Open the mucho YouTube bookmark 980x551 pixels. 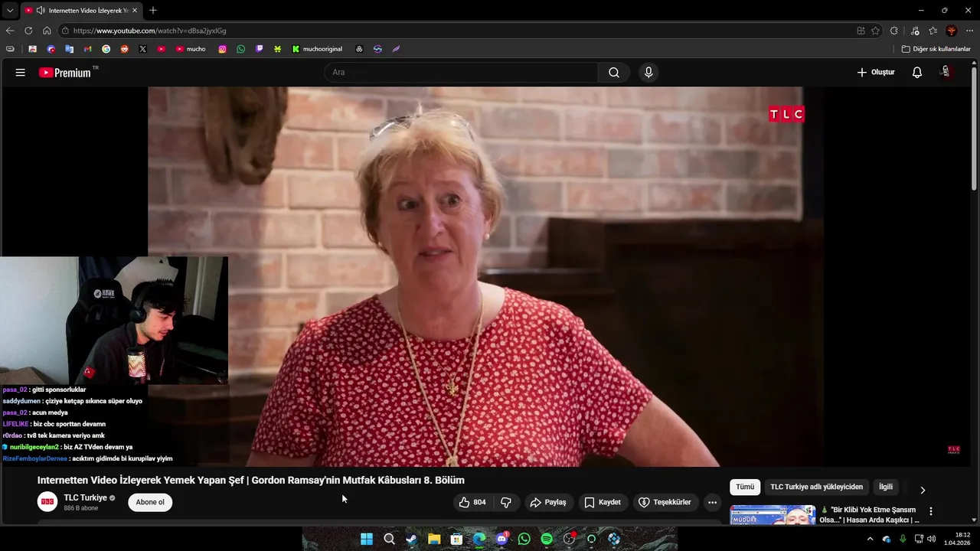click(191, 49)
